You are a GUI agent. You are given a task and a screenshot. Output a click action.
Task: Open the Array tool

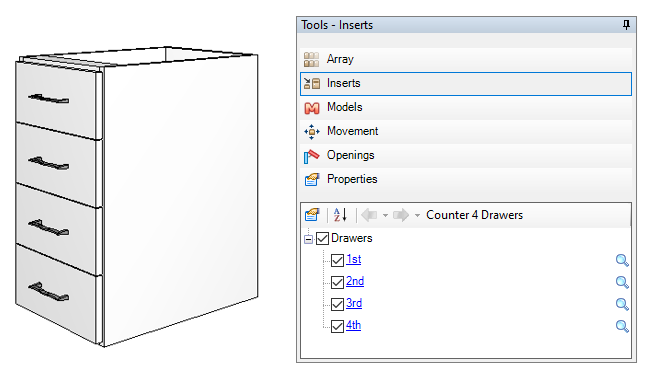[x=466, y=59]
